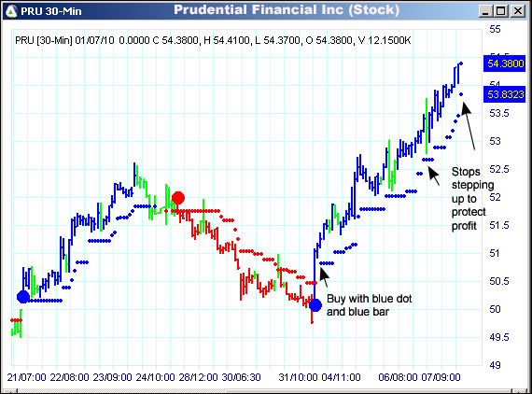
Task: Click the last blue stop dot below 54.38 bar
Action: click(x=461, y=94)
